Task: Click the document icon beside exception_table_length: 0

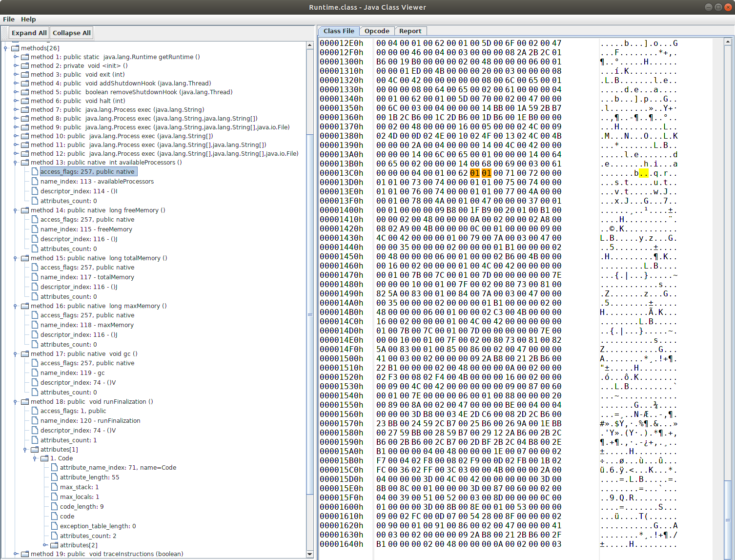Action: [x=54, y=526]
